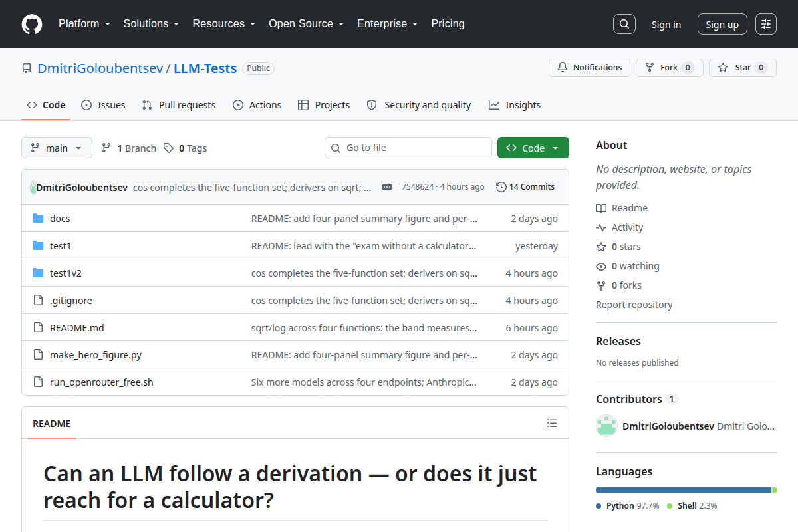Switch to the Pull requests tab
The width and height of the screenshot is (798, 532).
(x=179, y=105)
